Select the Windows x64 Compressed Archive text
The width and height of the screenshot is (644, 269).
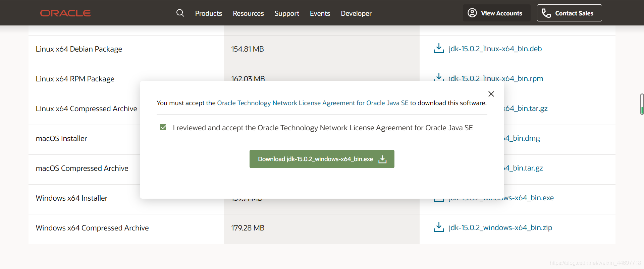92,228
